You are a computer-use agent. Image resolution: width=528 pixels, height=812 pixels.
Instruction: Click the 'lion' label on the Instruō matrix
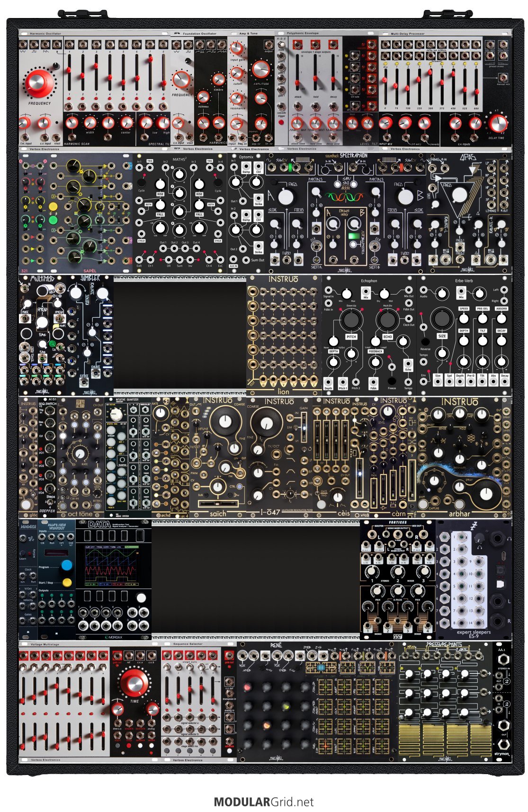coord(284,392)
